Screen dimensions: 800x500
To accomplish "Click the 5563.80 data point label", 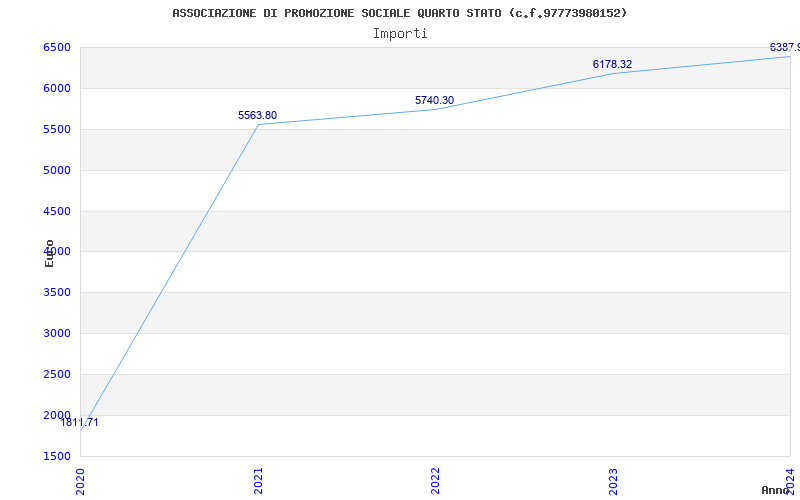I will pos(257,115).
